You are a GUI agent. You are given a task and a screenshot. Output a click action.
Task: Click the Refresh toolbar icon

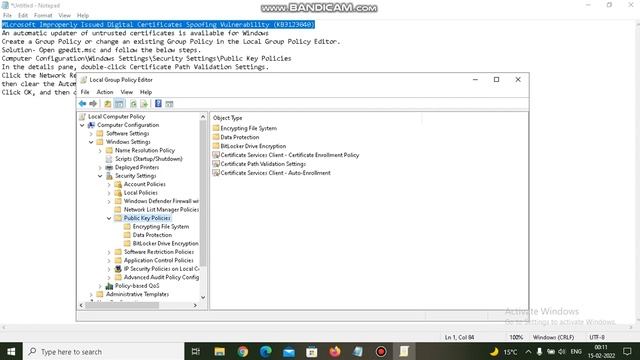click(x=133, y=104)
